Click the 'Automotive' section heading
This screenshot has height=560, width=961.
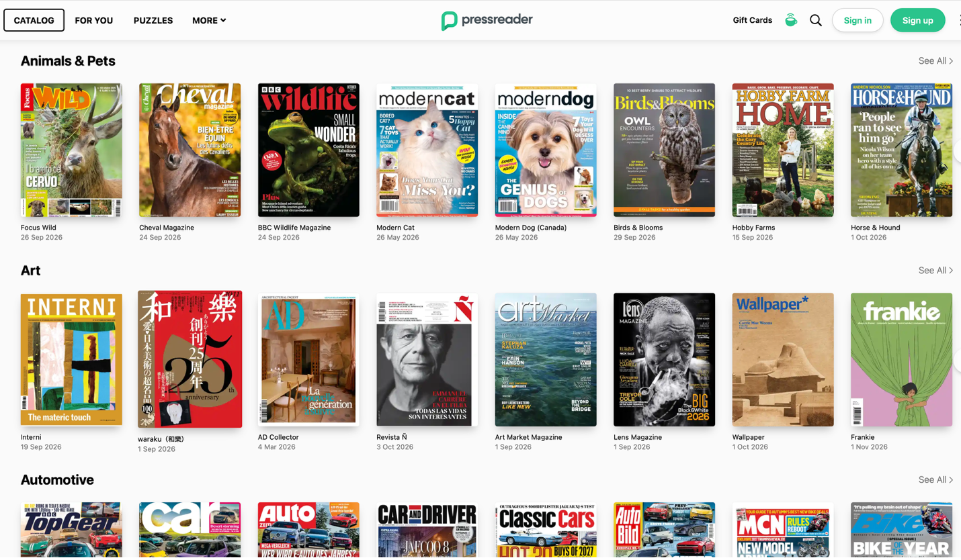pyautogui.click(x=57, y=480)
